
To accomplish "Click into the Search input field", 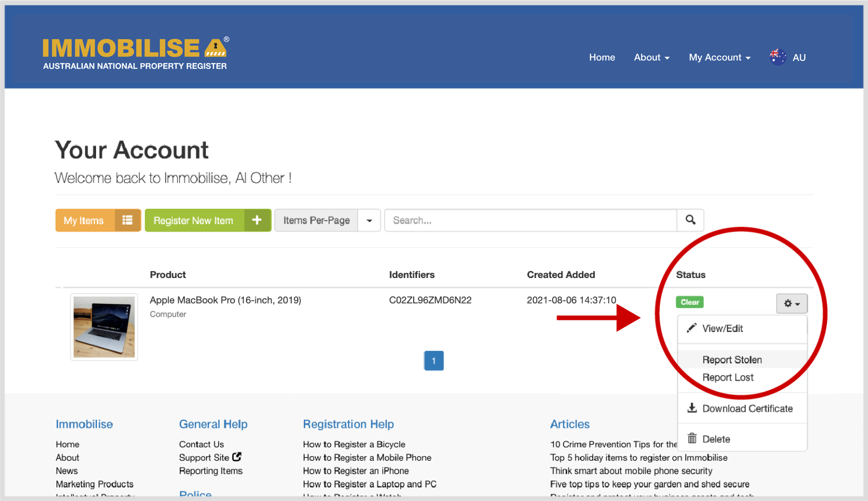I will (x=529, y=220).
